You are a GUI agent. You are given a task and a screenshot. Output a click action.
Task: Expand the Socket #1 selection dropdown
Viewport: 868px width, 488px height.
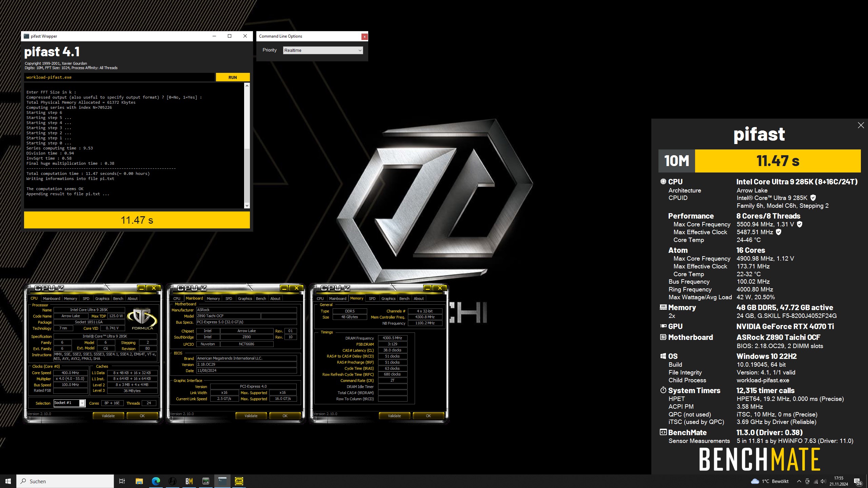tap(82, 403)
